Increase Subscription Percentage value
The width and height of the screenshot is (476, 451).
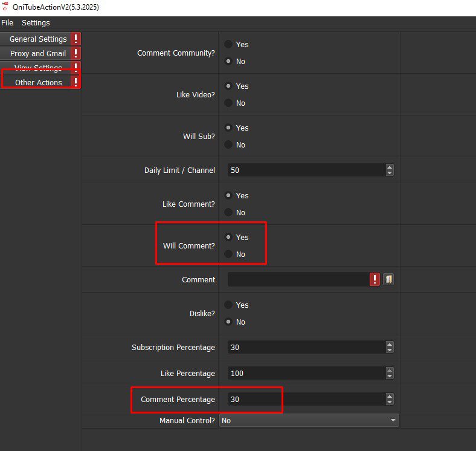coord(390,344)
